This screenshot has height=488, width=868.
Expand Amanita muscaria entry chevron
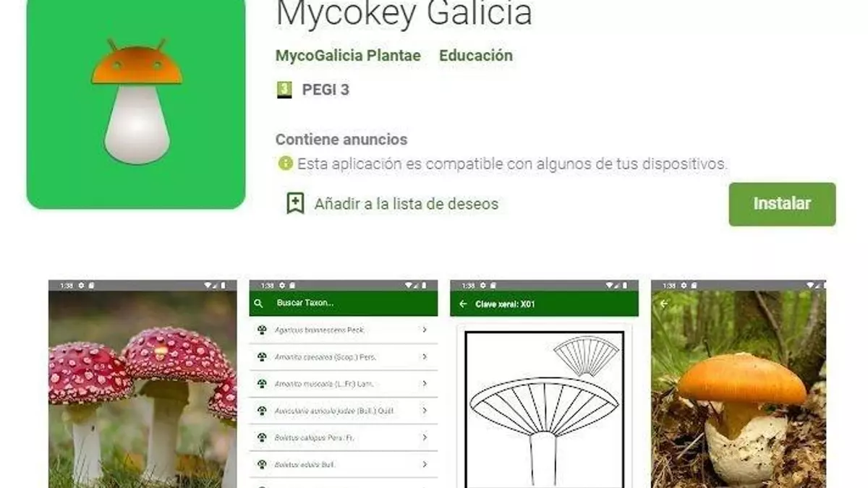click(x=425, y=384)
